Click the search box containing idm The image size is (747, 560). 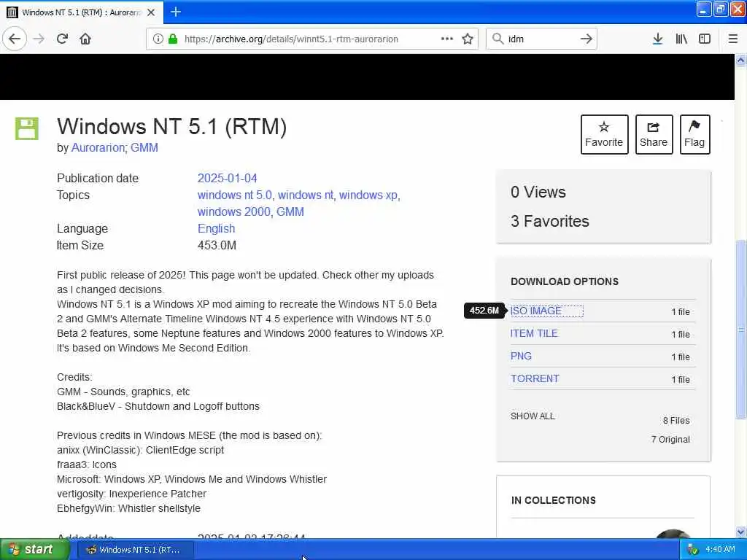(541, 39)
